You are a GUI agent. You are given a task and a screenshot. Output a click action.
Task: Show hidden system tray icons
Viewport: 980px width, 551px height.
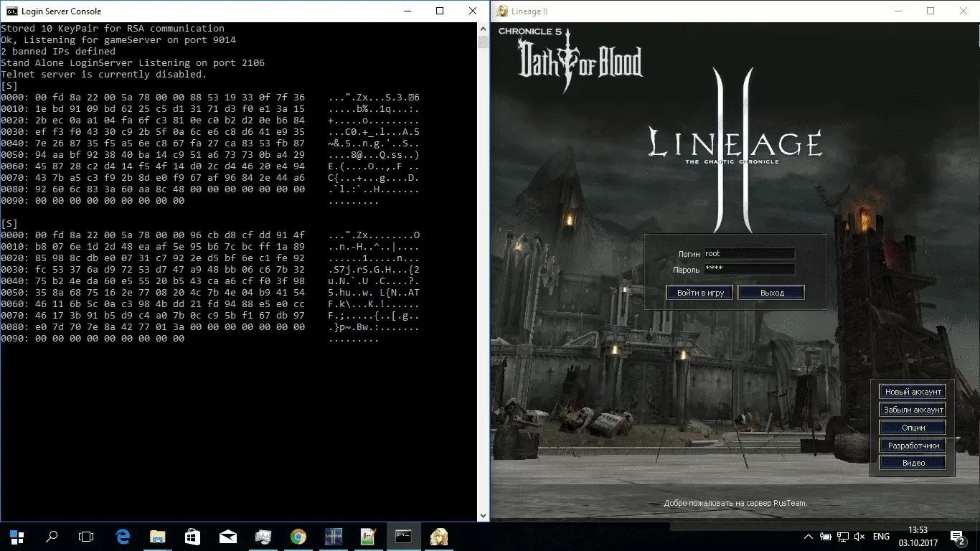pos(809,536)
